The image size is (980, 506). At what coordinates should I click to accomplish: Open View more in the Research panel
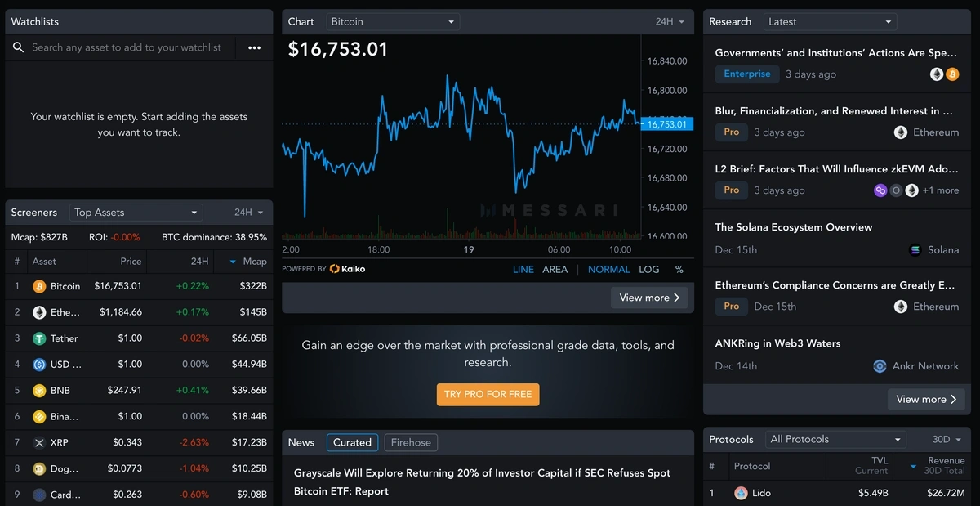925,399
